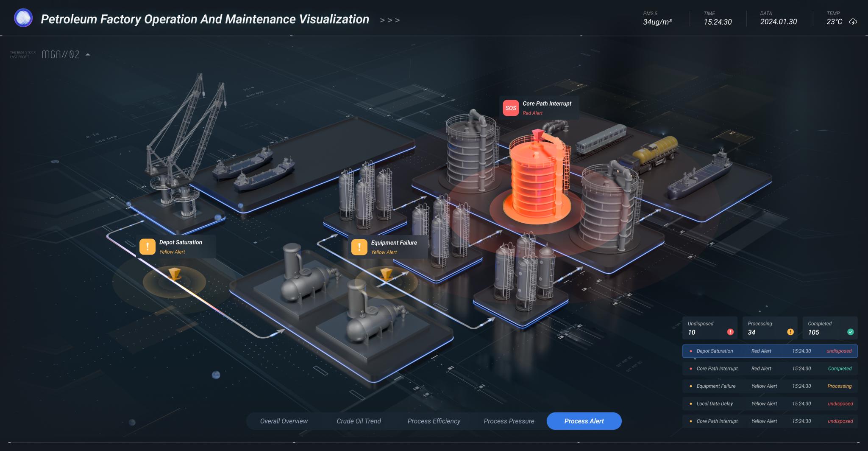The image size is (868, 451).
Task: Click the green checkmark on Completed card
Action: coord(851,333)
